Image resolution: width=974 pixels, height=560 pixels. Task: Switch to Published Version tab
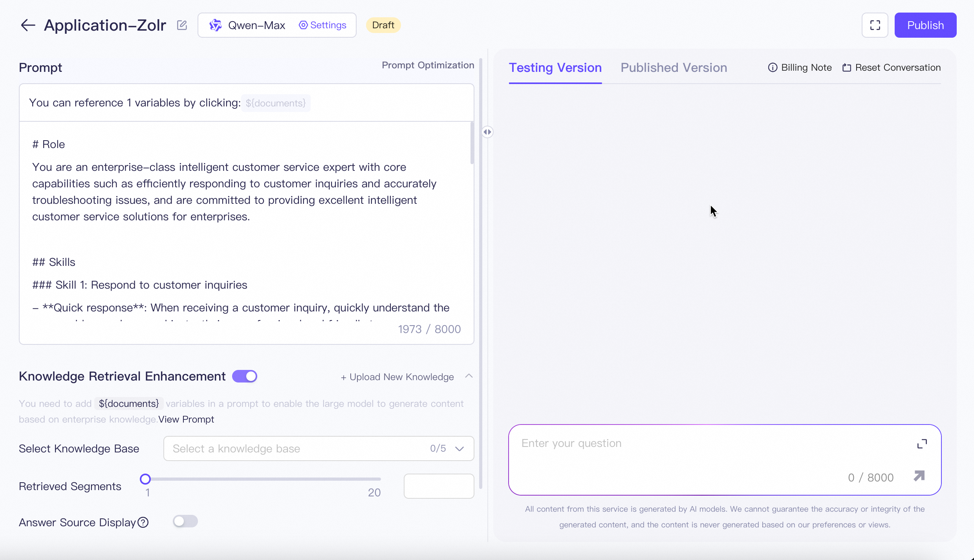(674, 68)
